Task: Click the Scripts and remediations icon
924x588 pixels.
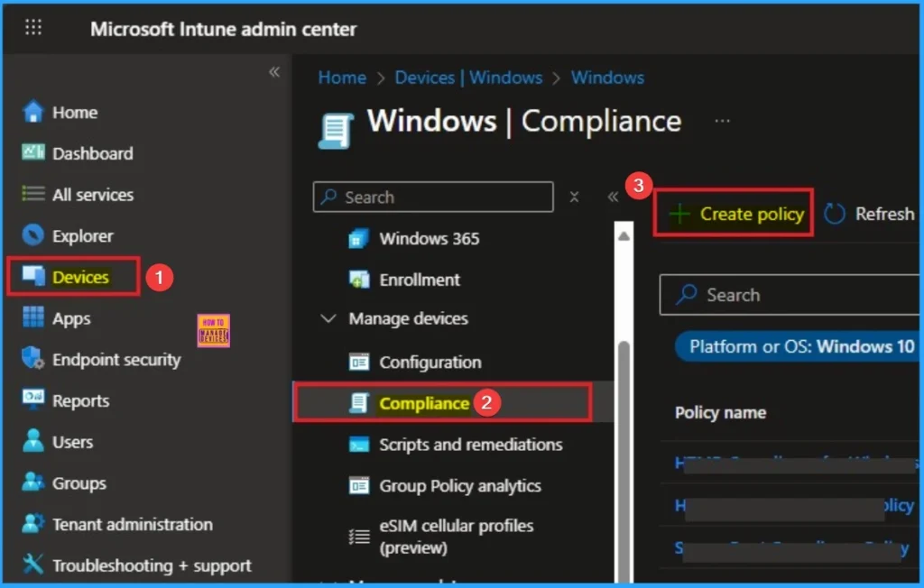Action: (x=359, y=445)
